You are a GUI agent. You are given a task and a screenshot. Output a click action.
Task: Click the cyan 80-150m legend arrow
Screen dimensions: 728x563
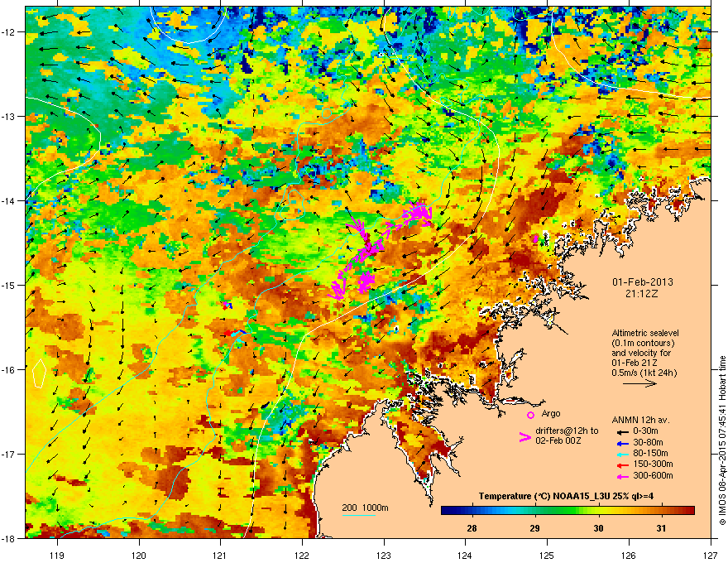pyautogui.click(x=623, y=454)
